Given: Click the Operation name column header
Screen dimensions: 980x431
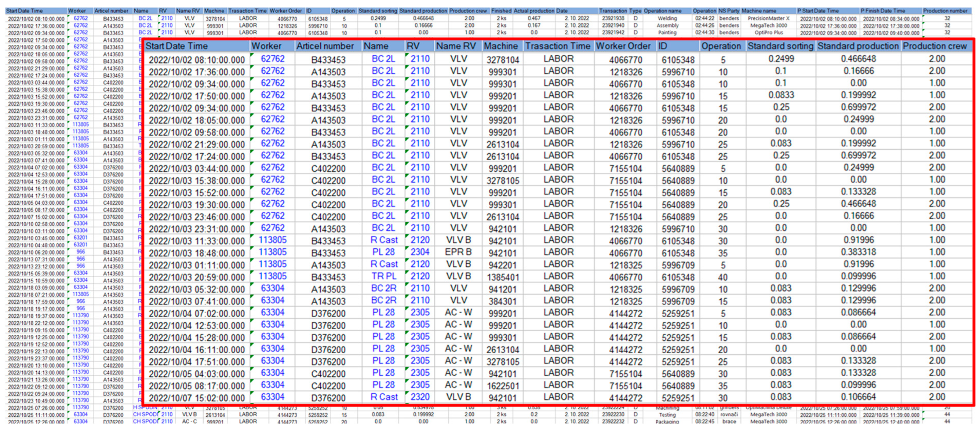Looking at the screenshot, I should (662, 11).
